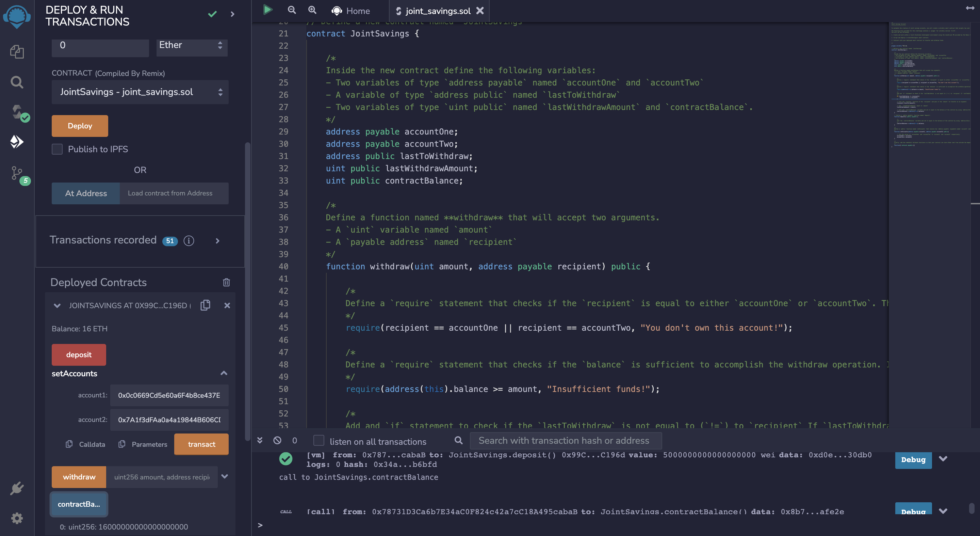Open the File explorer sidebar icon
980x536 pixels.
point(17,52)
